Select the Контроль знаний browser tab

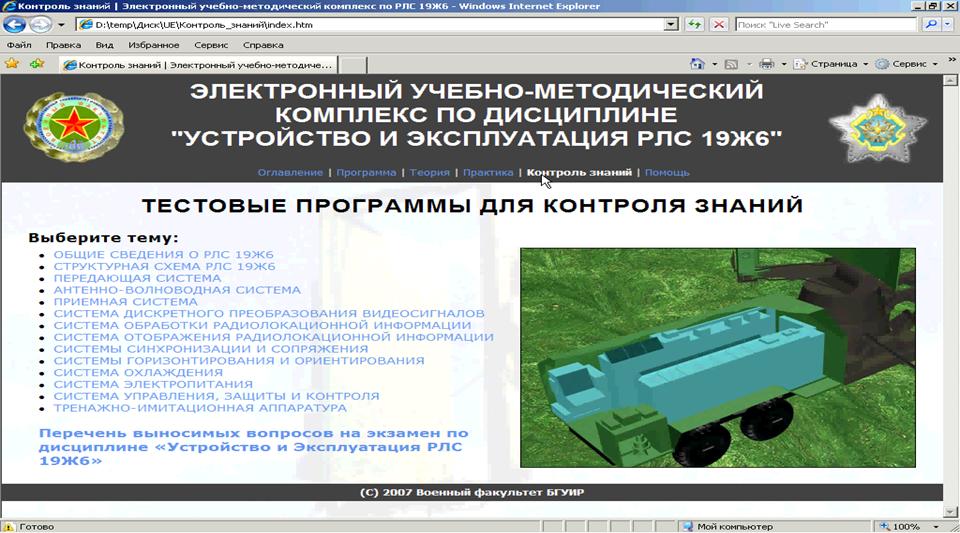198,65
